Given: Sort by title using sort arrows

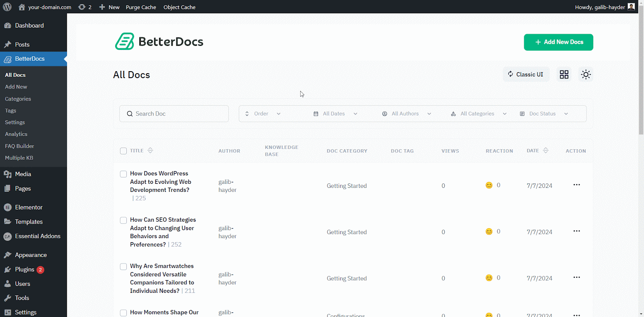Looking at the screenshot, I should coord(150,150).
